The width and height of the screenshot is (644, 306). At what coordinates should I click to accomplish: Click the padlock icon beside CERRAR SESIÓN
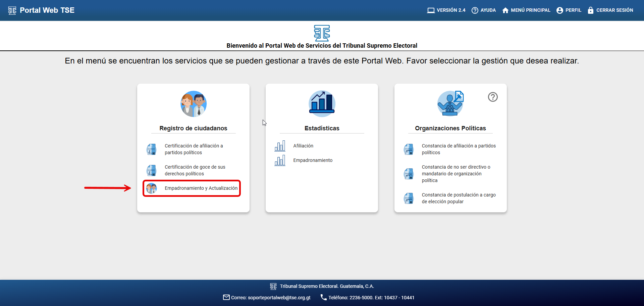(x=591, y=10)
